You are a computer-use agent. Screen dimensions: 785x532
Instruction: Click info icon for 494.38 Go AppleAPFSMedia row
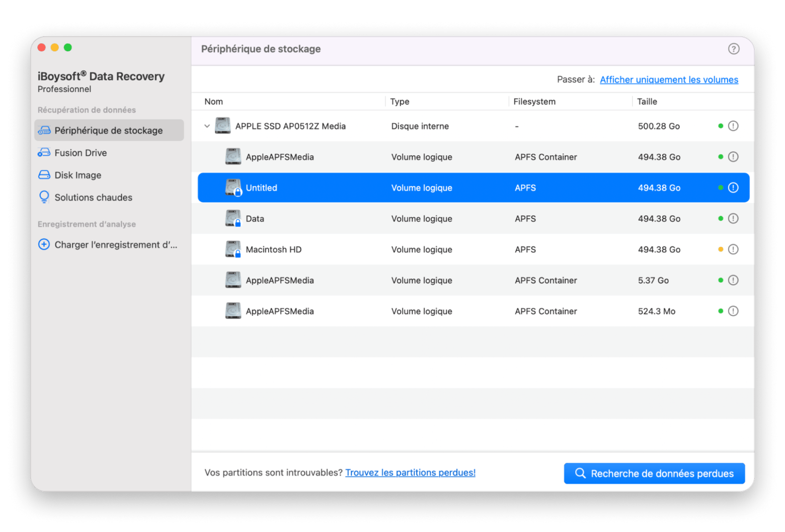(x=733, y=157)
